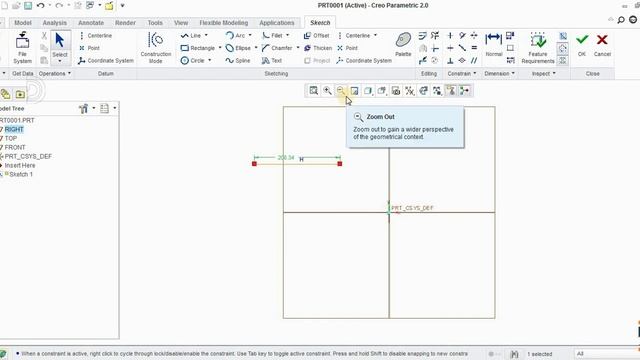640x360 pixels.
Task: Click the Zoom In toolbar icon
Action: tap(327, 91)
